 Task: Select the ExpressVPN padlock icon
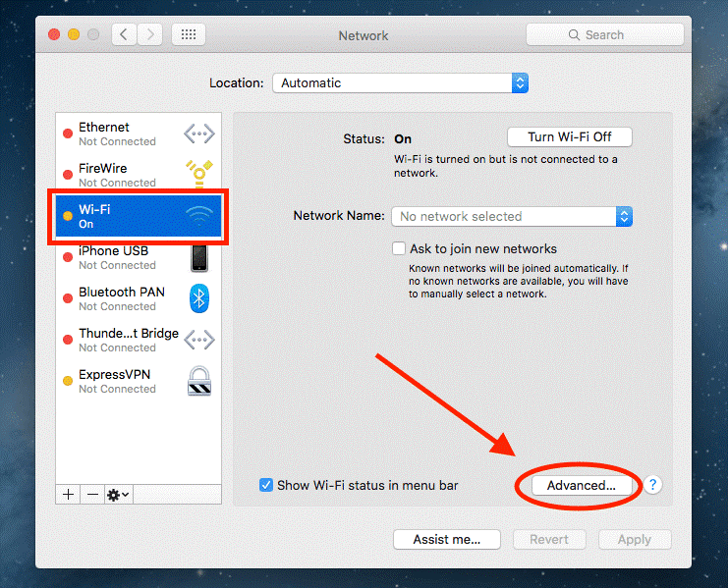[199, 381]
